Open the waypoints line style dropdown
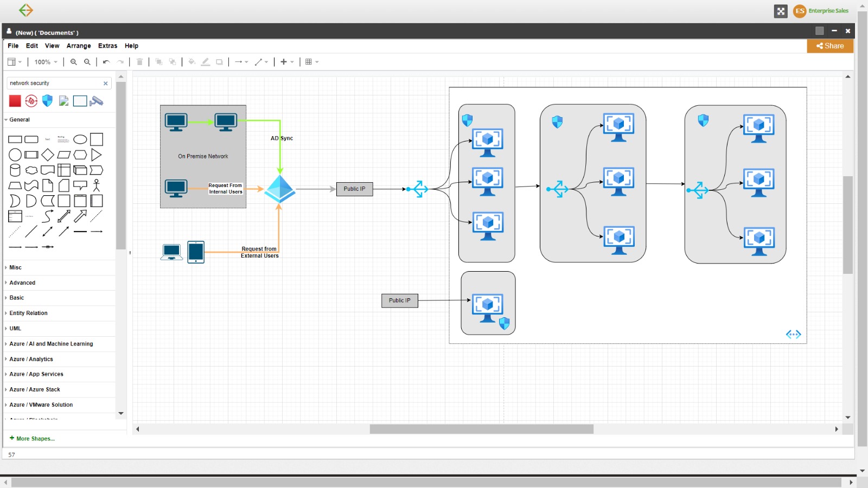This screenshot has width=868, height=488. point(261,62)
